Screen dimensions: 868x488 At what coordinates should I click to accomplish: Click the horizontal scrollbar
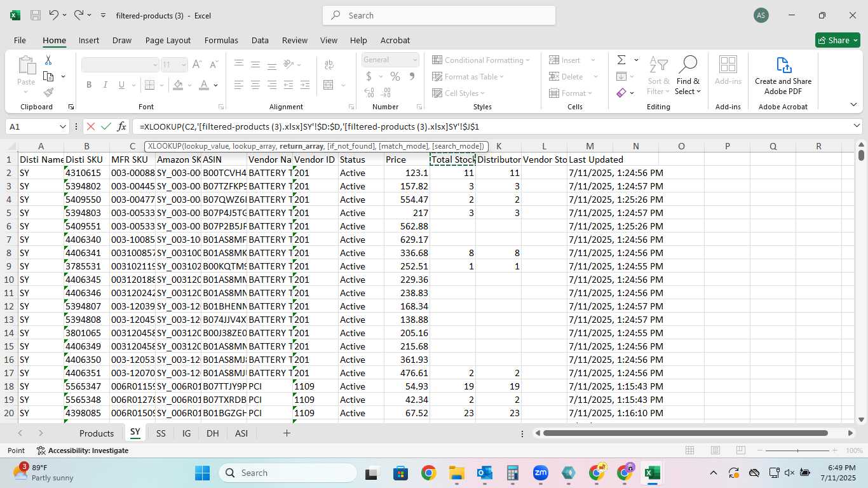(685, 433)
